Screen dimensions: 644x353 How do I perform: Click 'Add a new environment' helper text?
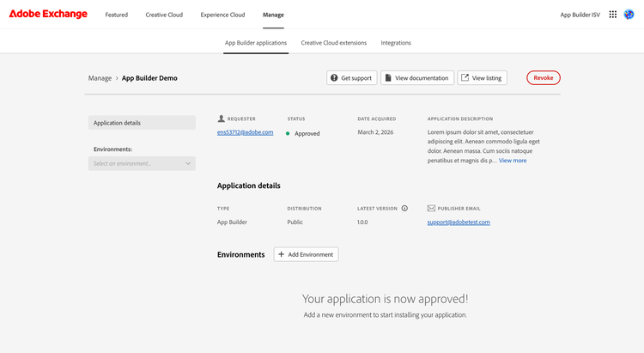[x=386, y=315]
